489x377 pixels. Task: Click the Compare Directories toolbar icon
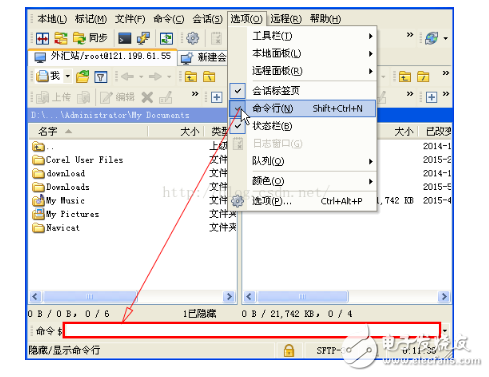point(42,38)
